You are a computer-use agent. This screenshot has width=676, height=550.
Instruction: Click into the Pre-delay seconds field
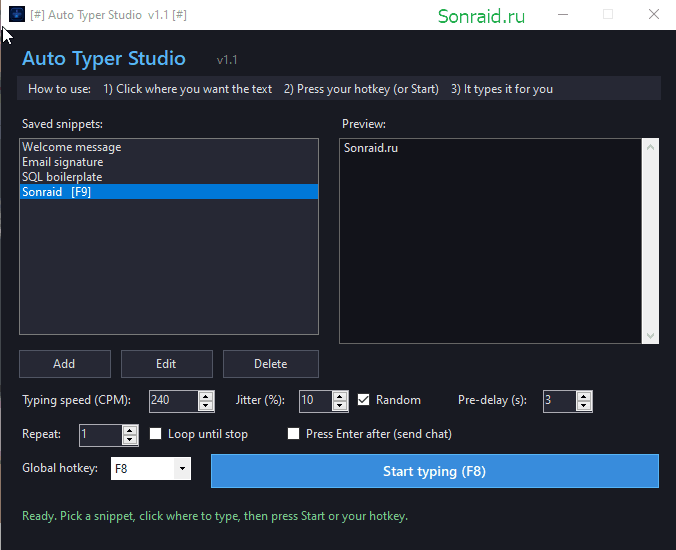[559, 401]
